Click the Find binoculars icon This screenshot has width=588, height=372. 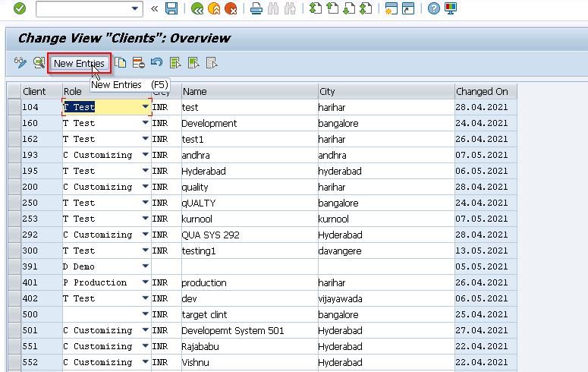tap(273, 8)
